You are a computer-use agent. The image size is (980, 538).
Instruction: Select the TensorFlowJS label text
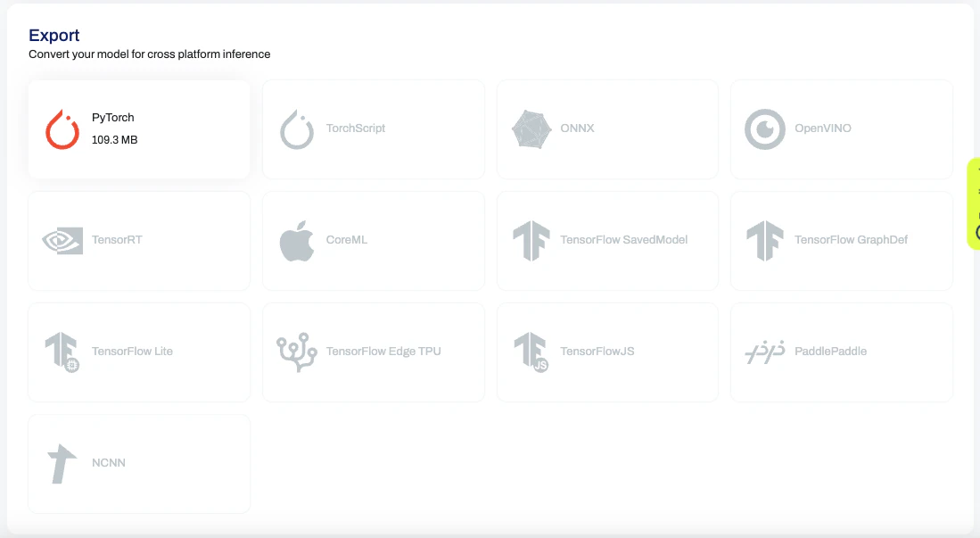[x=597, y=351]
